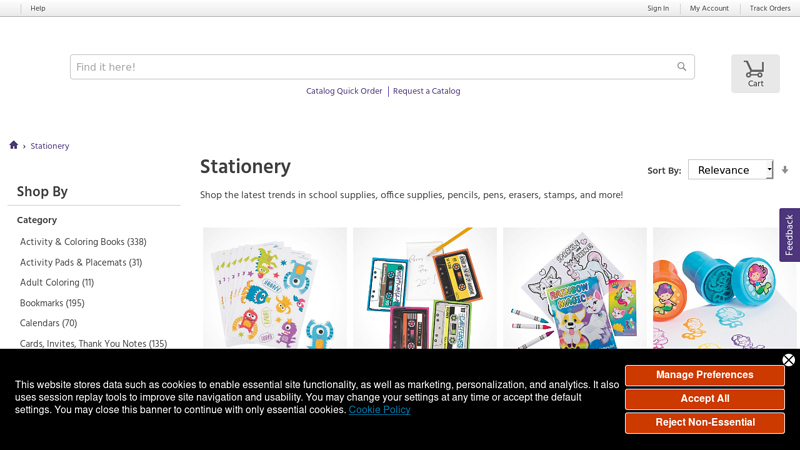Click Request a Catalog link
The image size is (800, 450).
[x=427, y=91]
